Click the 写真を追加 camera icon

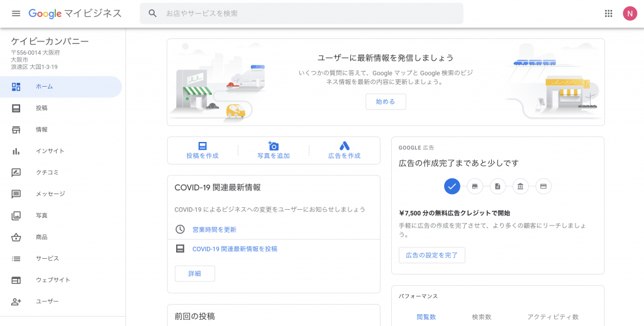tap(274, 146)
